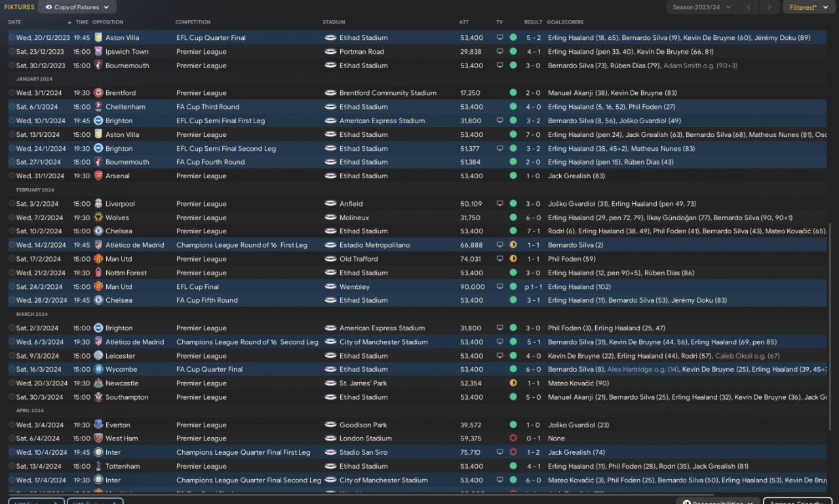Open the Brentford Community Stadium link
Viewport: 839px width, 504px height.
(x=388, y=93)
